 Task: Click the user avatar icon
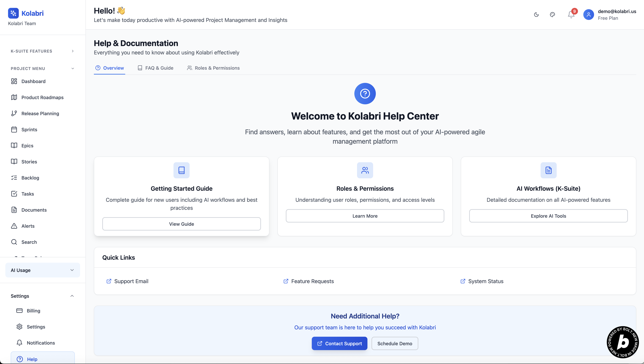point(589,15)
